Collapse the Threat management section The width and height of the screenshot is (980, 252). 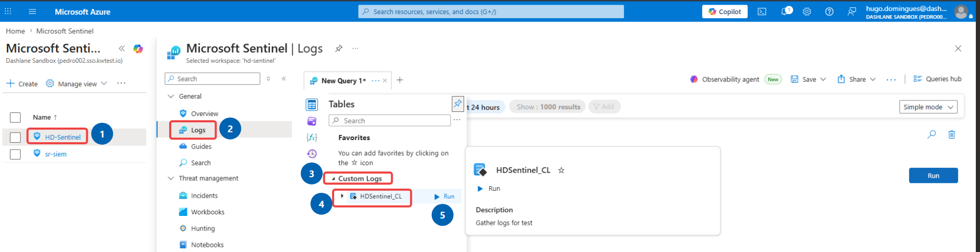pos(170,178)
